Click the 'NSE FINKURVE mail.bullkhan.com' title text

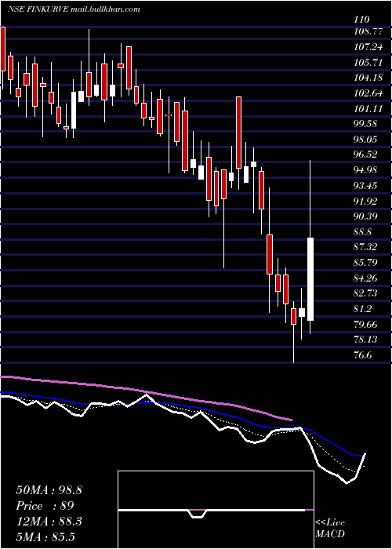74,9
